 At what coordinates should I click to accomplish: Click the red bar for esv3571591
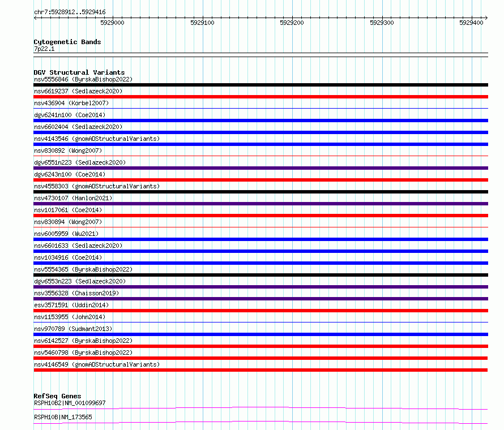click(260, 311)
